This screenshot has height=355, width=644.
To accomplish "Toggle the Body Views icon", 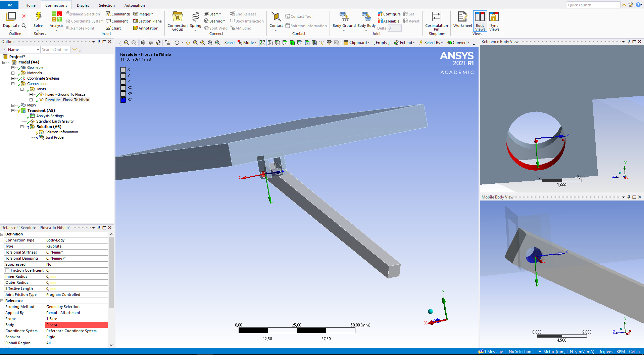I will pos(480,17).
